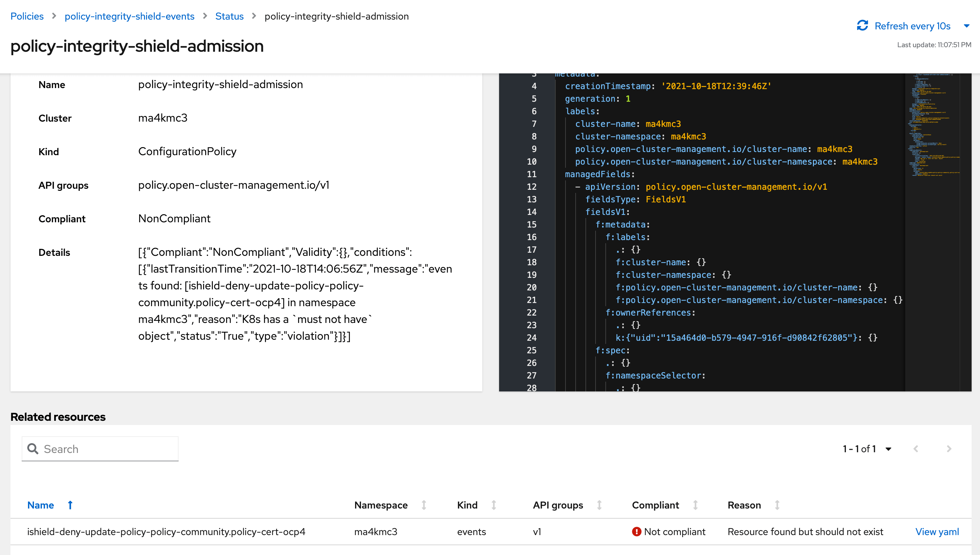This screenshot has width=980, height=555.
Task: Sort table by Namespace column icon
Action: (x=424, y=505)
